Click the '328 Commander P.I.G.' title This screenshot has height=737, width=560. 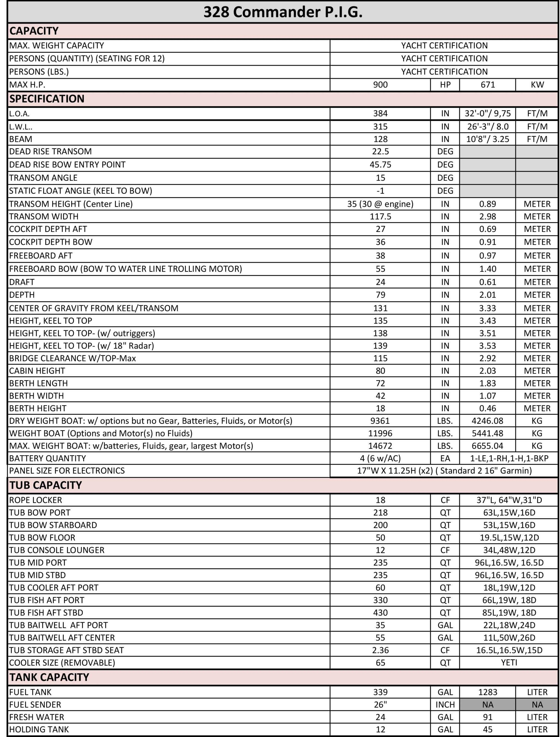283,12
